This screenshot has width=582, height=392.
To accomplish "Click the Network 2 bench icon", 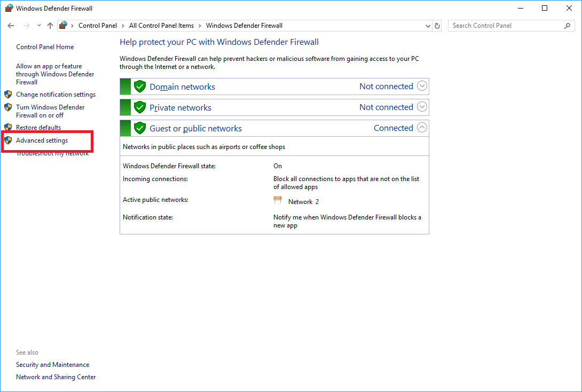I will click(x=278, y=200).
